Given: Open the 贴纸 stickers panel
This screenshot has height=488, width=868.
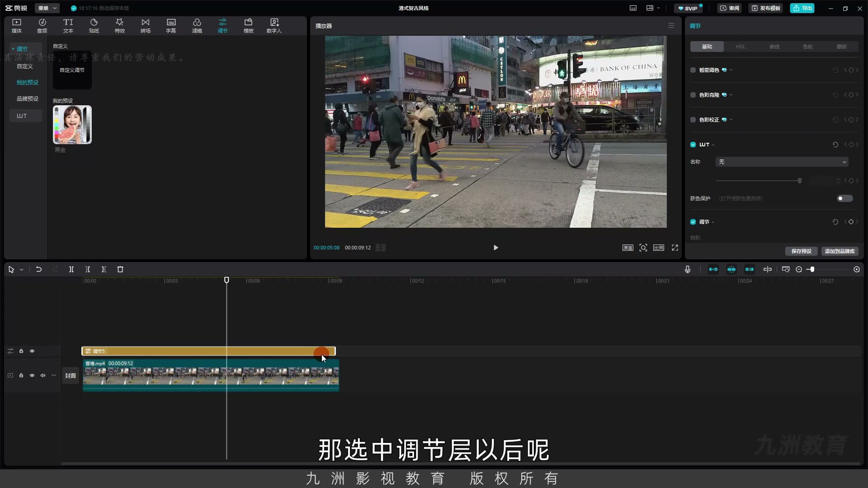Looking at the screenshot, I should (94, 26).
